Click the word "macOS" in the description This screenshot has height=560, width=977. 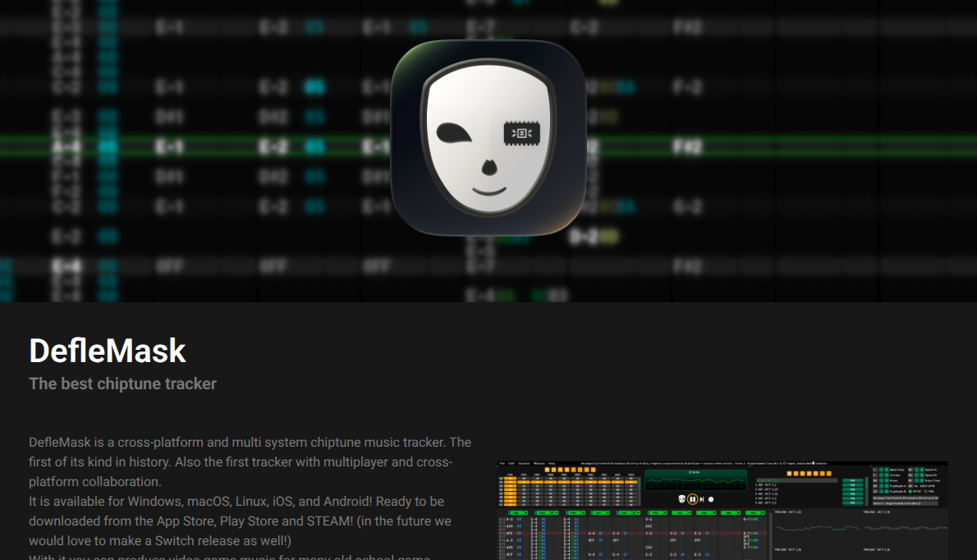click(x=208, y=502)
